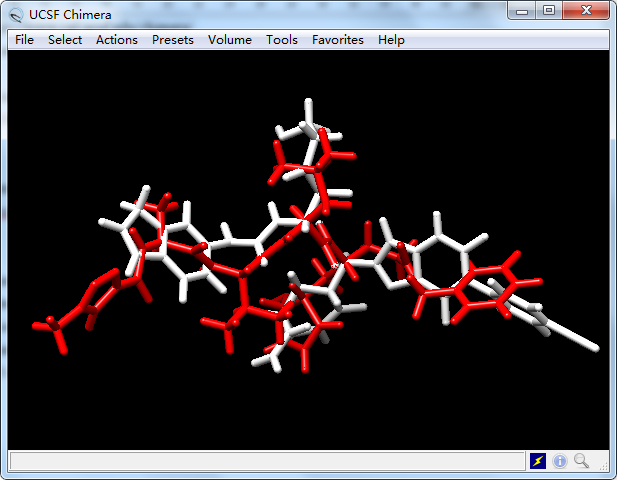Click the lightning bolt task icon
Viewport: 617px width, 480px height.
click(x=538, y=461)
